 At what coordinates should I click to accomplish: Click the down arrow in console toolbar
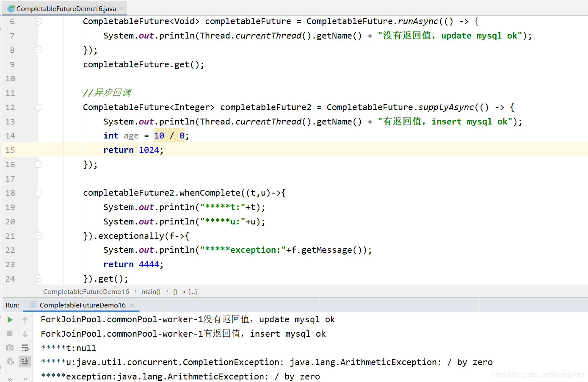tap(25, 334)
